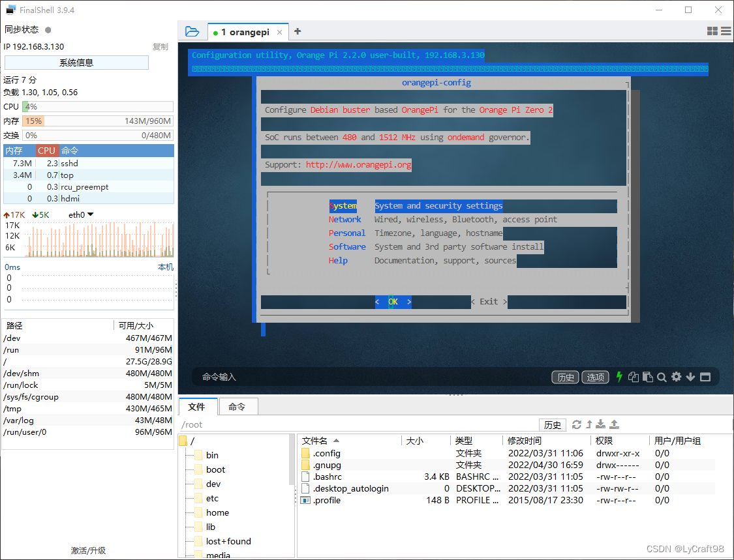Click OK in orangepi-config dialog
The width and height of the screenshot is (734, 560).
coord(393,302)
